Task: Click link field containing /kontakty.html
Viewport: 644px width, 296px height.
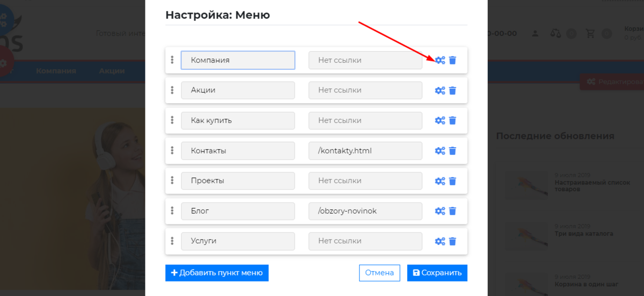Action: pyautogui.click(x=365, y=151)
